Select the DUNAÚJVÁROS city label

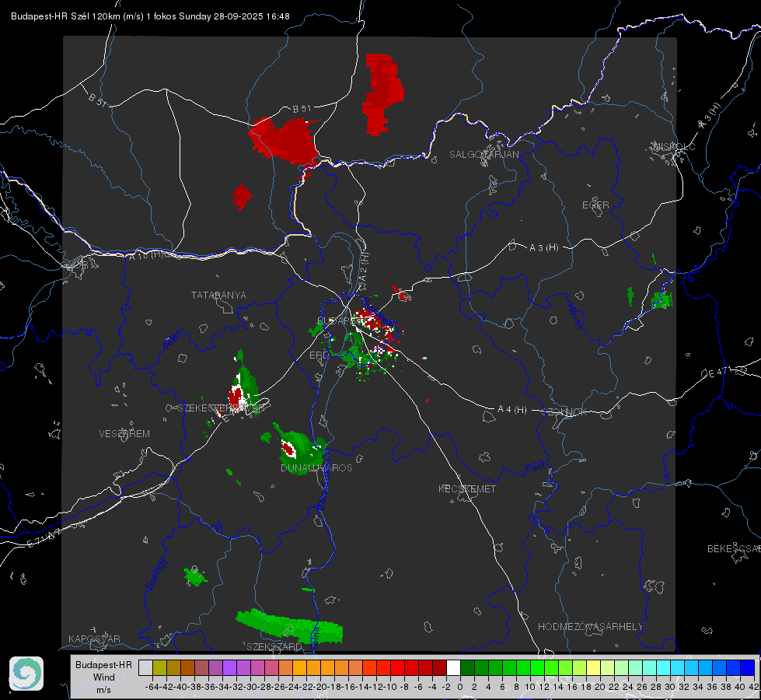click(316, 467)
